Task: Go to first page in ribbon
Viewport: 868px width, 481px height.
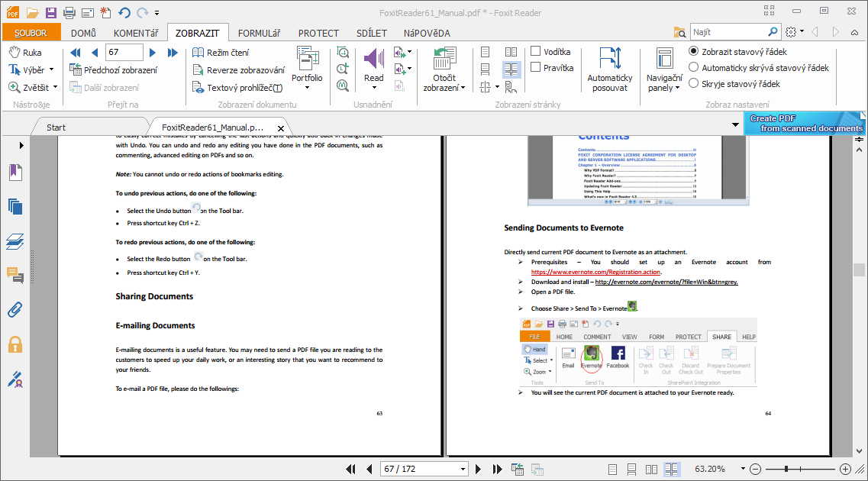Action: [76, 53]
